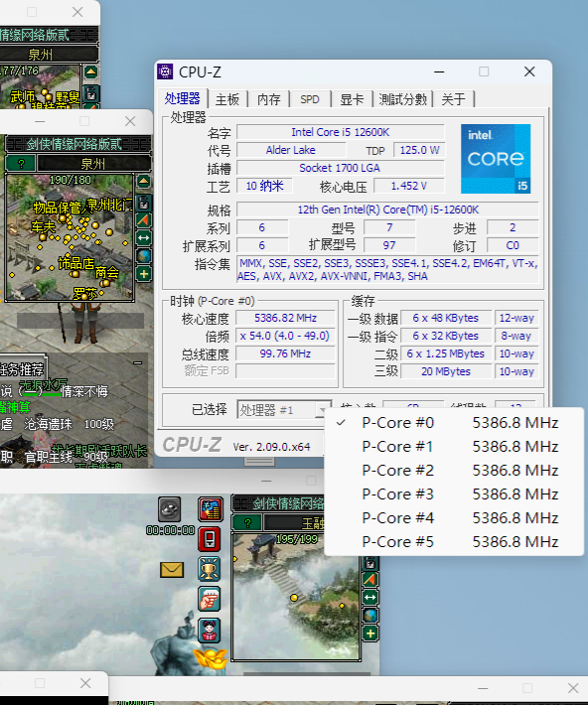Open the 处理器 #1 selection dropdown
This screenshot has height=705, width=588.
(x=284, y=410)
